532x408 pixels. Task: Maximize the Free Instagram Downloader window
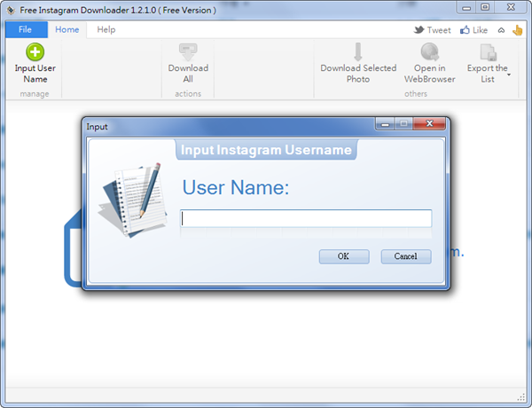click(x=485, y=7)
